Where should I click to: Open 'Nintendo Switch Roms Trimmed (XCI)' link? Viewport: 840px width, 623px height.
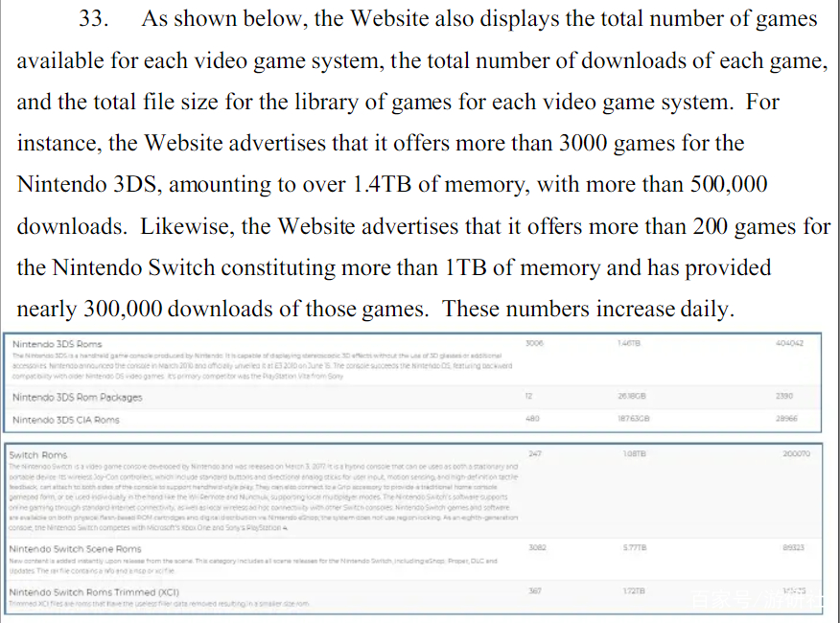pos(94,592)
